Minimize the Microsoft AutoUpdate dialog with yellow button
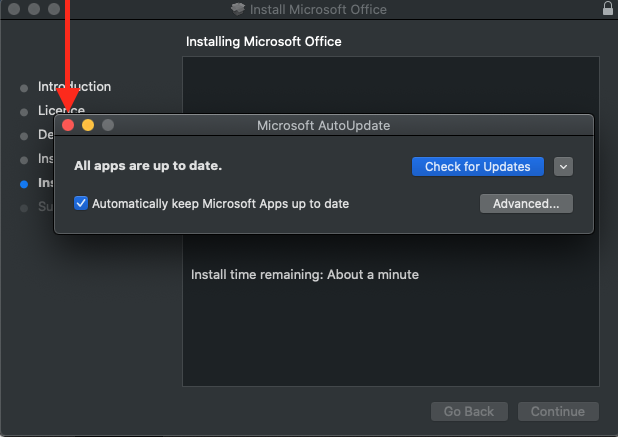This screenshot has height=437, width=618. click(88, 126)
